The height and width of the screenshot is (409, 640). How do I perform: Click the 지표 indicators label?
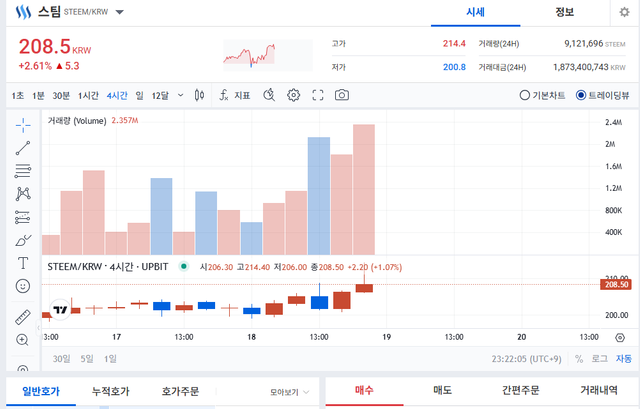(242, 95)
